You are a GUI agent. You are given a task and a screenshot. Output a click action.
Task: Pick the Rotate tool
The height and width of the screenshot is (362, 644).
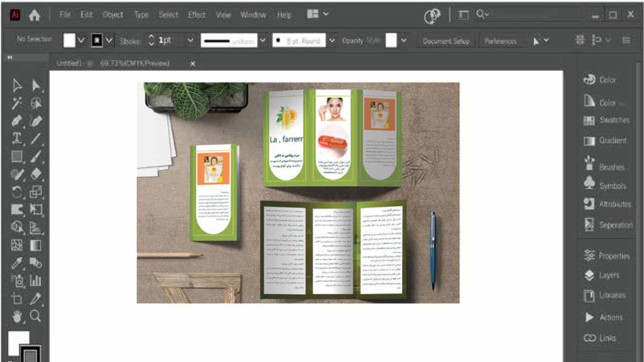[17, 192]
